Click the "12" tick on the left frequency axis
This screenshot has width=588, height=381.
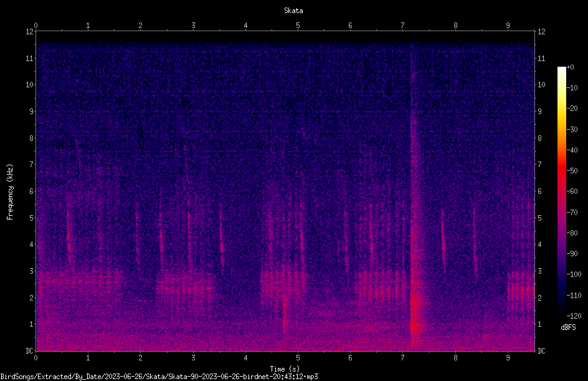click(29, 32)
